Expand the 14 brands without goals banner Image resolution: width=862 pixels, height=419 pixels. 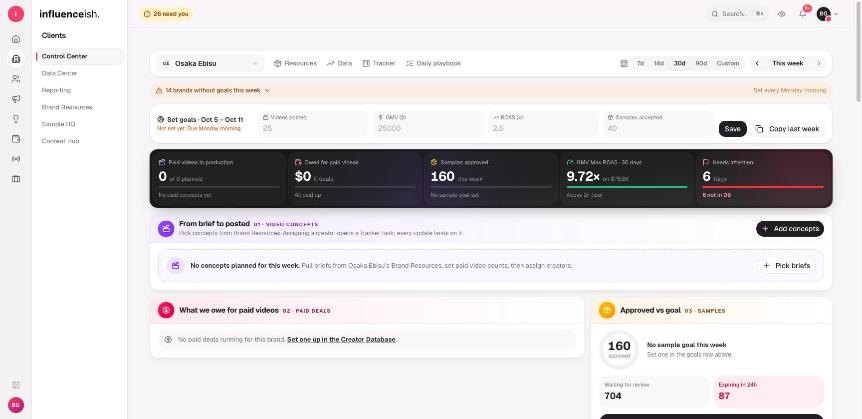(213, 90)
